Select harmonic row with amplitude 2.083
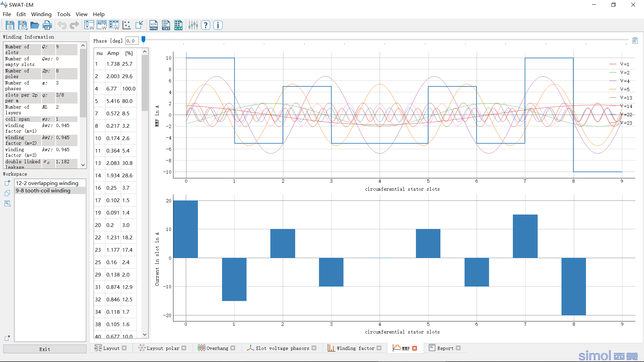Viewport: 644px width, 362px height. pos(115,163)
